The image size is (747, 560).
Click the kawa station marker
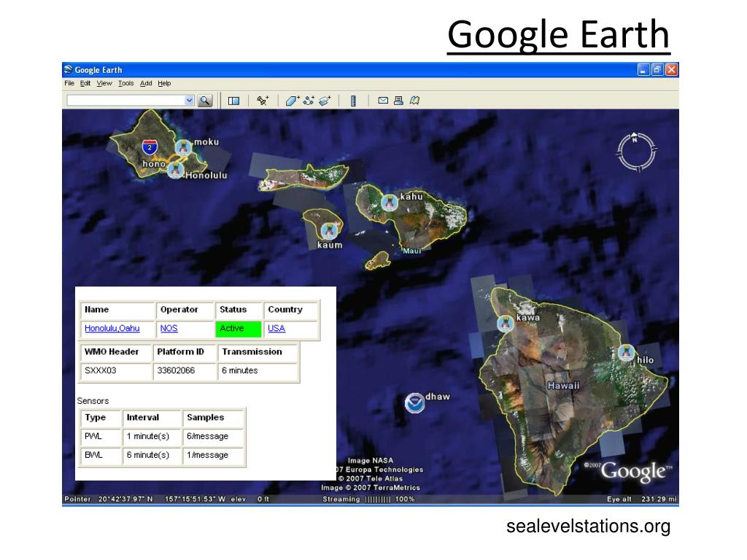[x=506, y=324]
